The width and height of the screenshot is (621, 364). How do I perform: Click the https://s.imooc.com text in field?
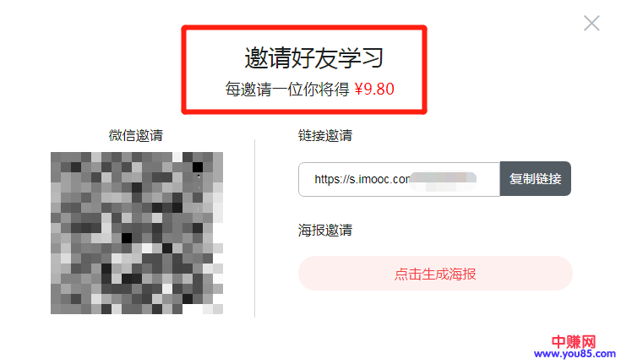click(362, 179)
